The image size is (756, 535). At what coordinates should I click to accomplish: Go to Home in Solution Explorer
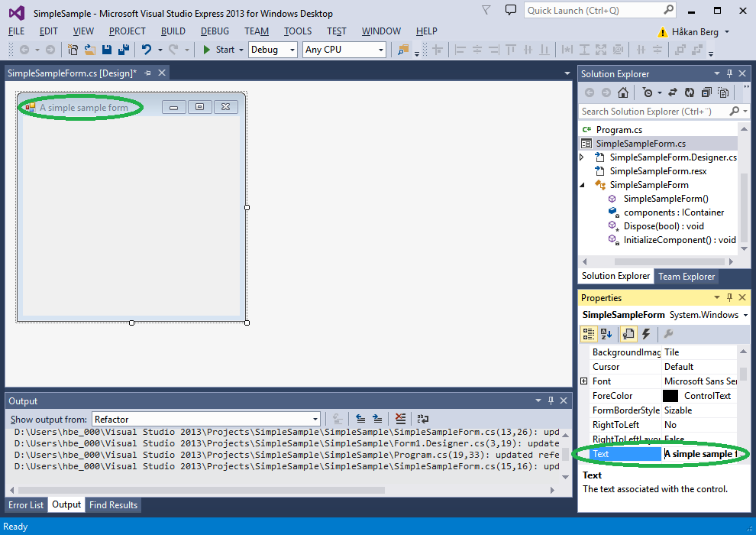(623, 92)
